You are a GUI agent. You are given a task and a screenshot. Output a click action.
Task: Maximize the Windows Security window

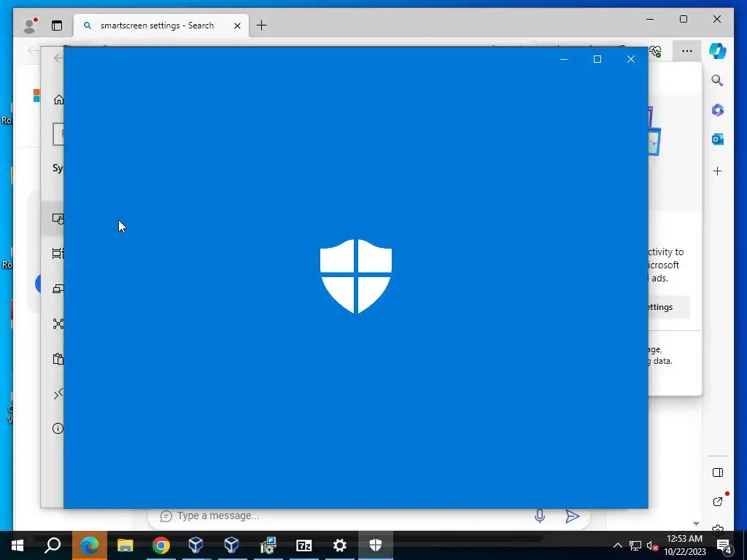[x=597, y=59]
